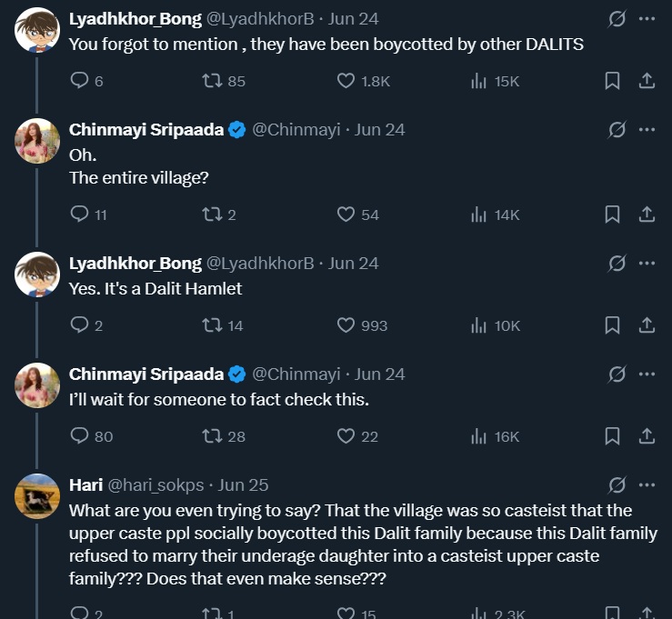Open Chinmayi Sripaada's profile name link
Viewport: 672px width, 619px height.
146,129
